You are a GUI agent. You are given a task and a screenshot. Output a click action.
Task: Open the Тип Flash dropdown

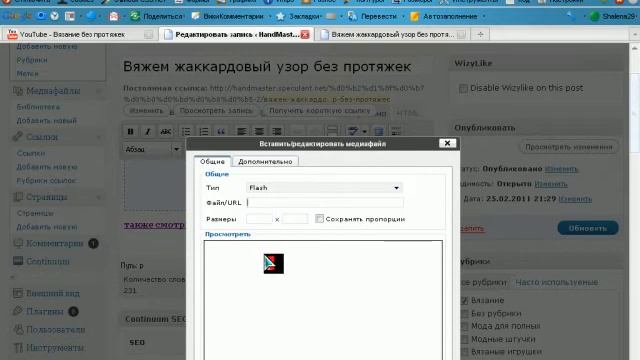[324, 188]
